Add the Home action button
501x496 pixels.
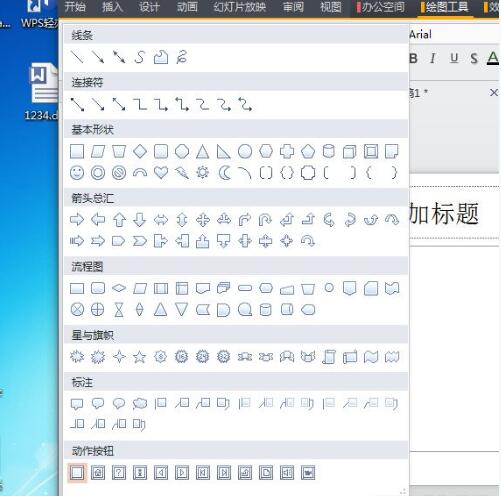click(x=98, y=473)
